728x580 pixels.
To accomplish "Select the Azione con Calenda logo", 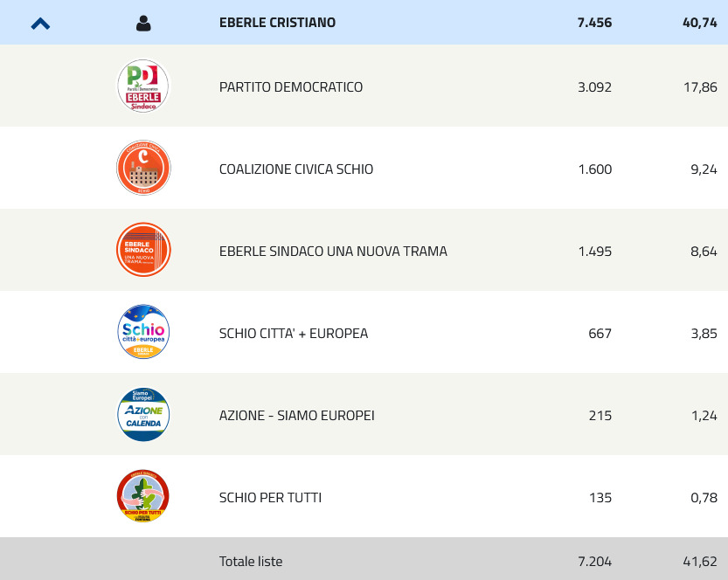I will [x=143, y=414].
